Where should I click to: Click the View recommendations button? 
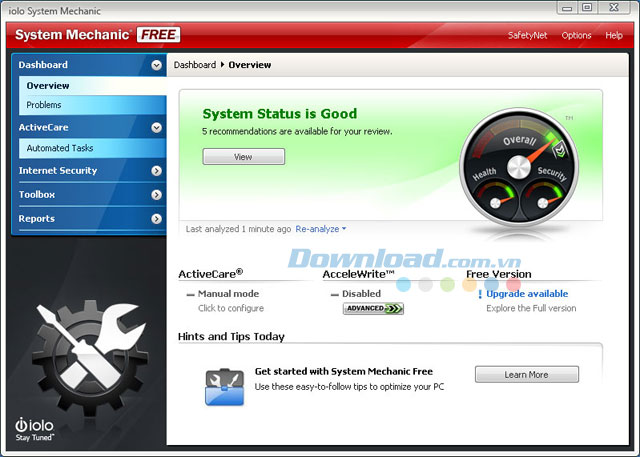pos(244,157)
